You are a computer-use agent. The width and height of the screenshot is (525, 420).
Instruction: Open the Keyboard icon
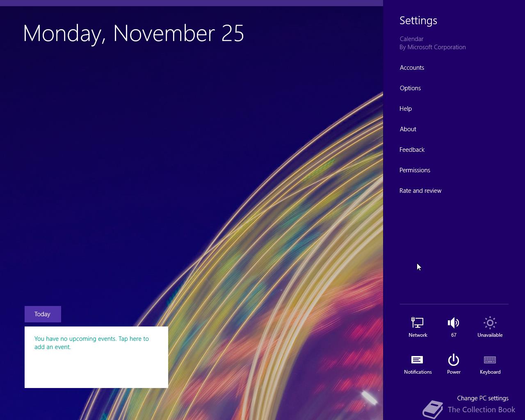(x=490, y=364)
